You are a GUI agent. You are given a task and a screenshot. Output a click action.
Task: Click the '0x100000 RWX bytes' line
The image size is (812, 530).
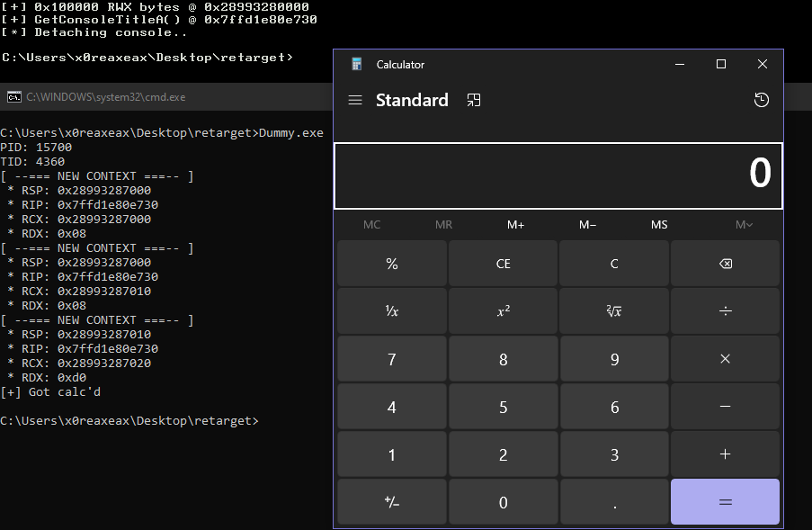tap(155, 6)
